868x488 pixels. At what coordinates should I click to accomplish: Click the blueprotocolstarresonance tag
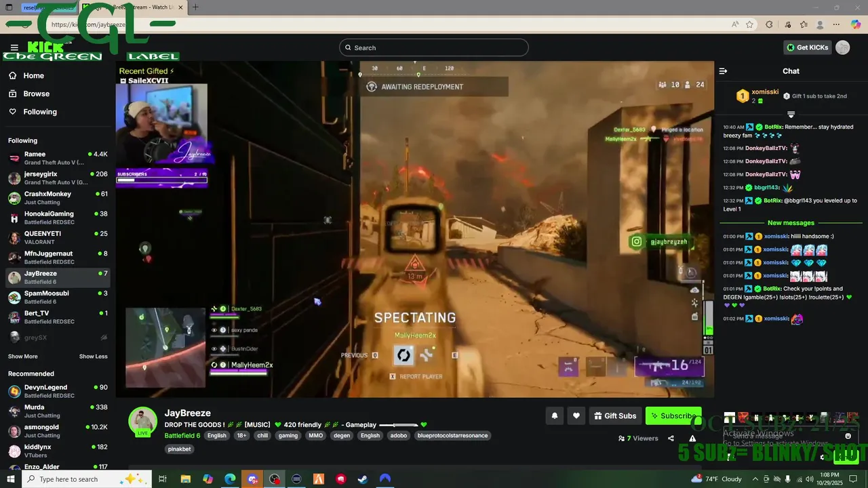[x=452, y=436]
